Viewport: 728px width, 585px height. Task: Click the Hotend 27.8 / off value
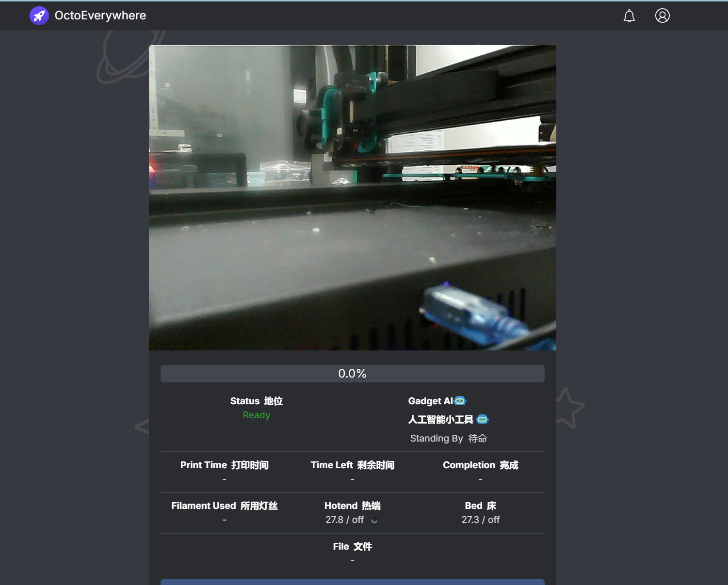(344, 520)
